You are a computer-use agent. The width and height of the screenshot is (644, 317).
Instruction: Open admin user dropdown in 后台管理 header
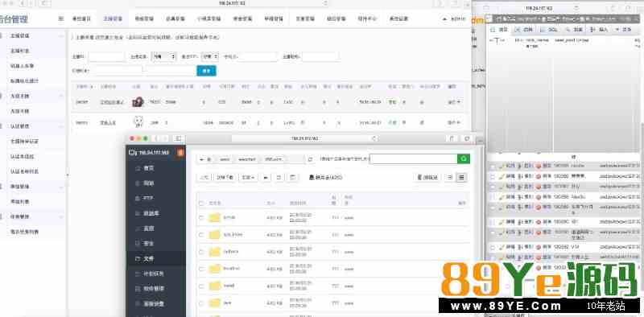[x=454, y=19]
